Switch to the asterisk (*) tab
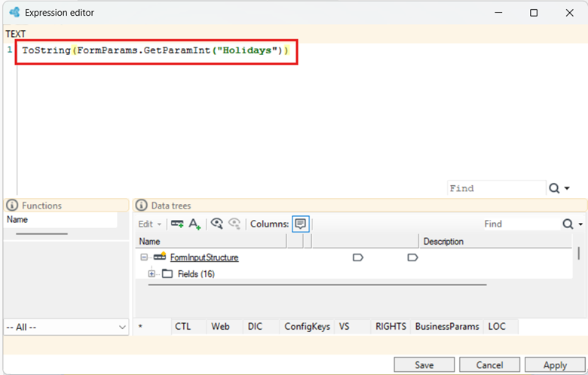The height and width of the screenshot is (375, 588). pyautogui.click(x=152, y=327)
